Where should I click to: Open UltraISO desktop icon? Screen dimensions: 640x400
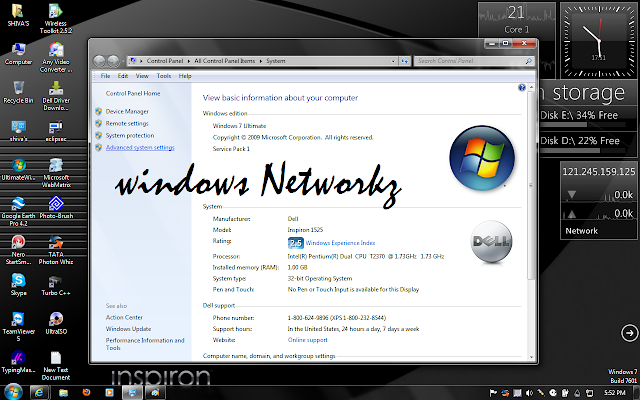pos(56,323)
